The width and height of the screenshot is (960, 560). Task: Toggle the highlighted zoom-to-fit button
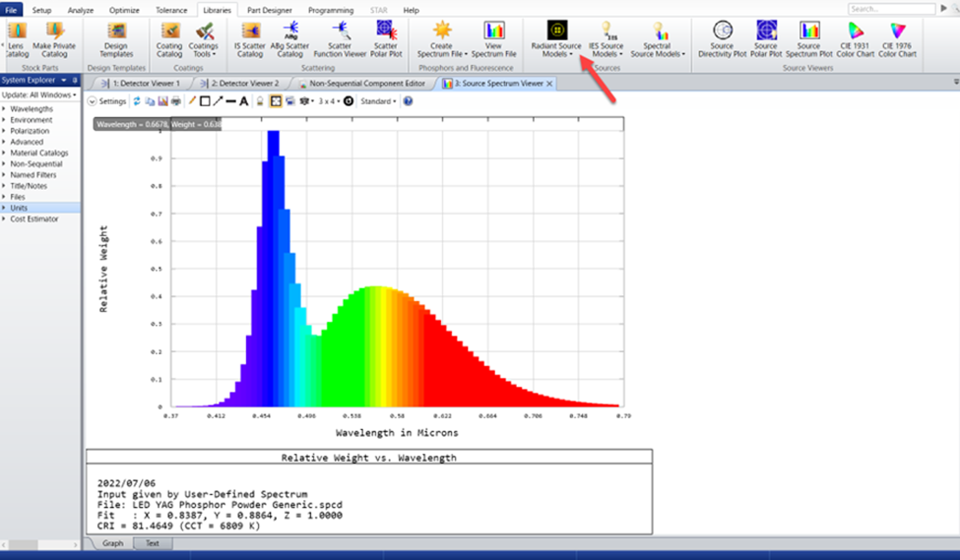point(276,101)
